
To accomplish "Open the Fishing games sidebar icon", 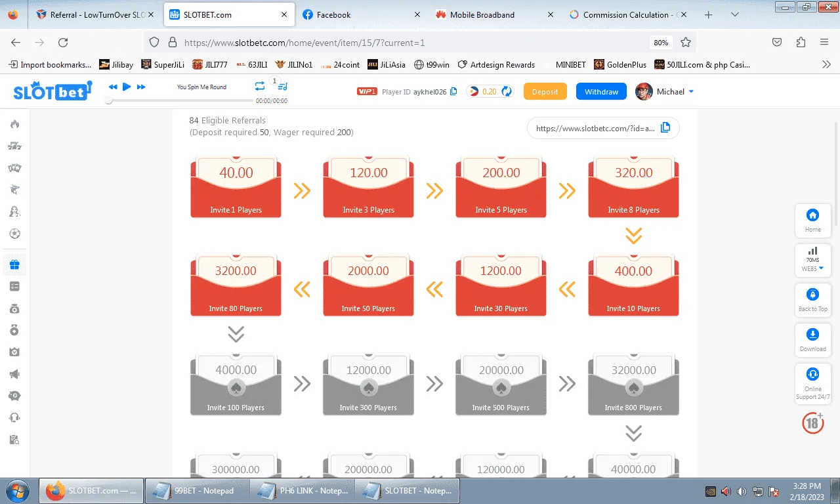I will tap(14, 190).
